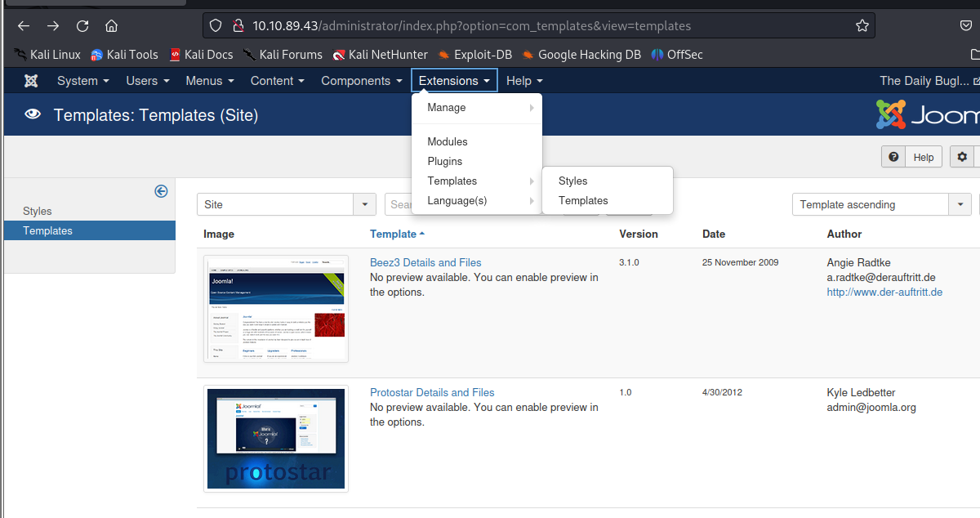Choose Templates in the submenu
Screen dimensions: 980x518
pyautogui.click(x=608, y=201)
